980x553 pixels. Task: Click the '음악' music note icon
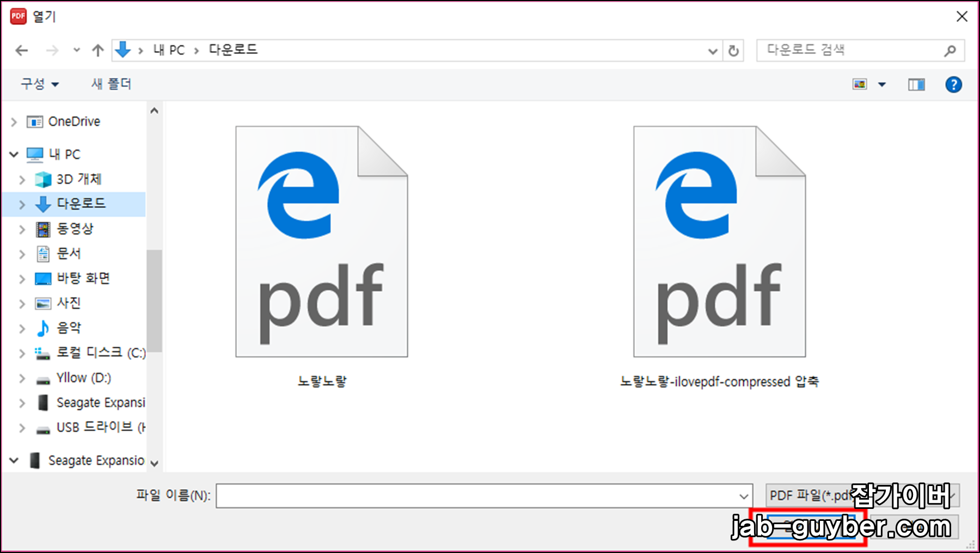click(x=43, y=328)
